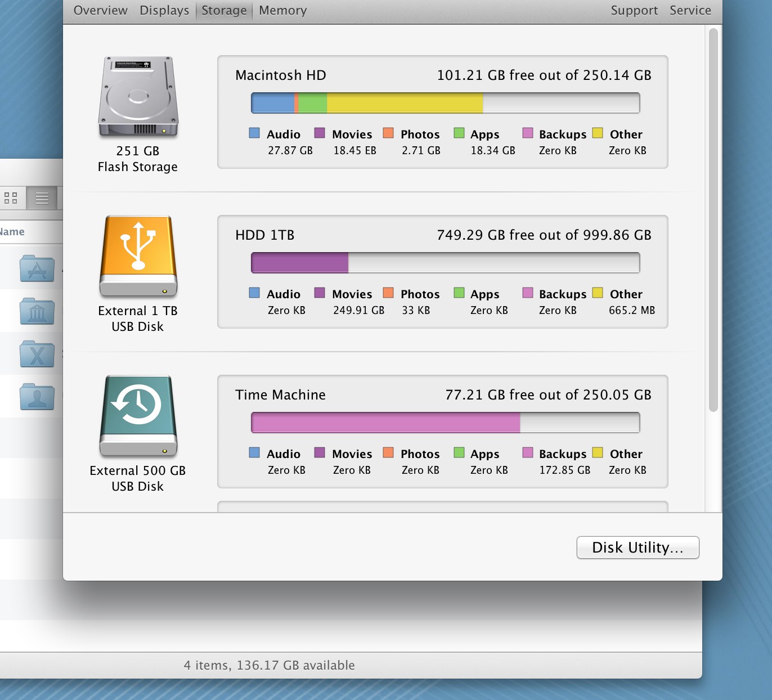Click the "2.71 GB" photos value

[x=421, y=151]
